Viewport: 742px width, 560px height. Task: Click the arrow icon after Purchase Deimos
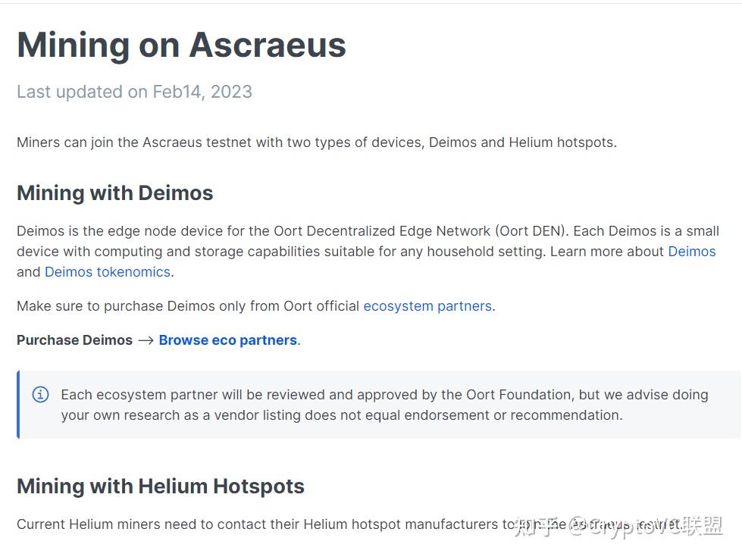146,340
